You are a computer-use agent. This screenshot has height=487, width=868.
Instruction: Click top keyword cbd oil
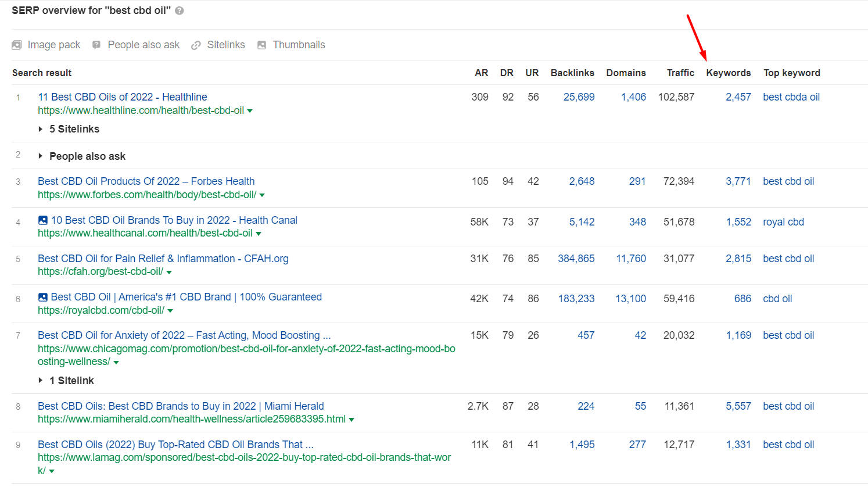pyautogui.click(x=777, y=299)
